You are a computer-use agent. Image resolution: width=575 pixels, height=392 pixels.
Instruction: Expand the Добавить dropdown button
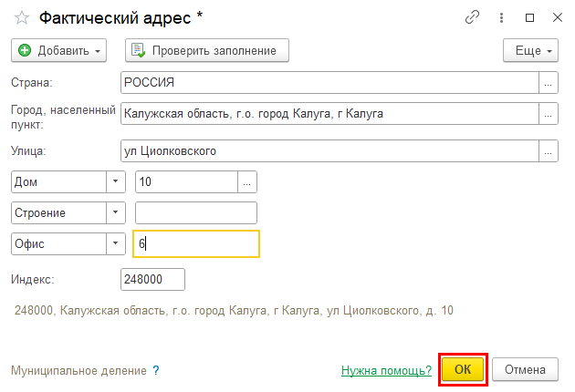59,50
